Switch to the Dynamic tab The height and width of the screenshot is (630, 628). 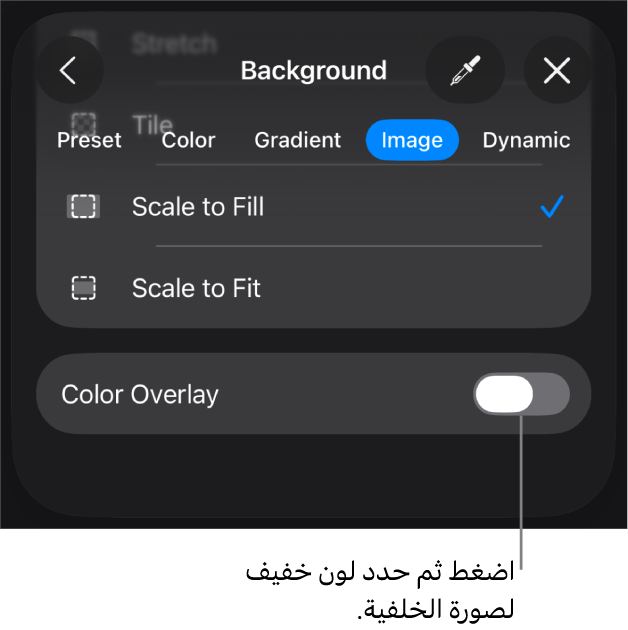(x=526, y=141)
